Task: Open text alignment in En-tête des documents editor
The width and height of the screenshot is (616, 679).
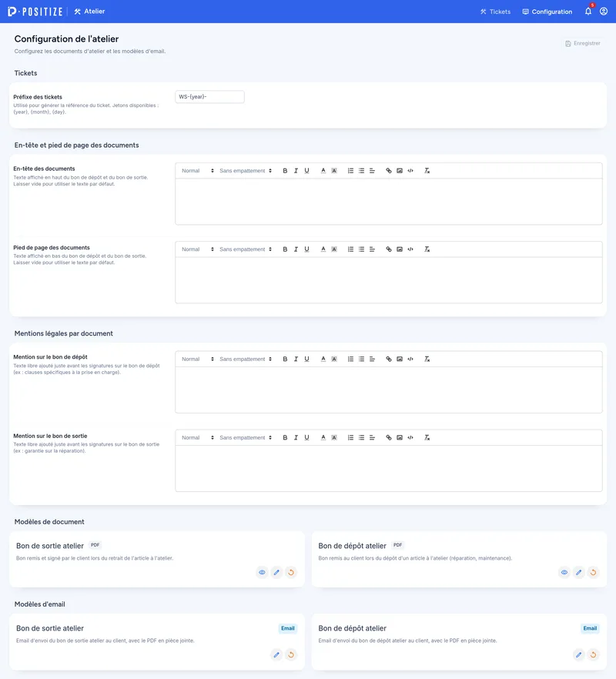Action: 372,171
